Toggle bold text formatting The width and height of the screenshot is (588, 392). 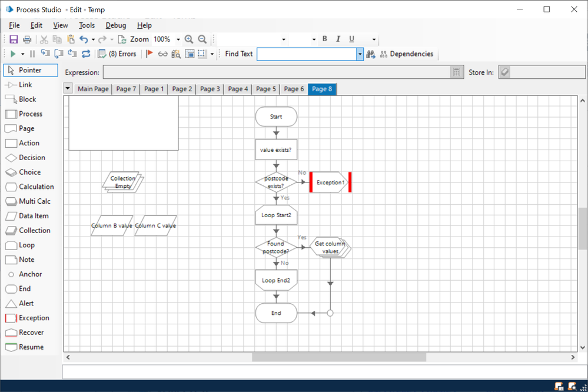(324, 39)
